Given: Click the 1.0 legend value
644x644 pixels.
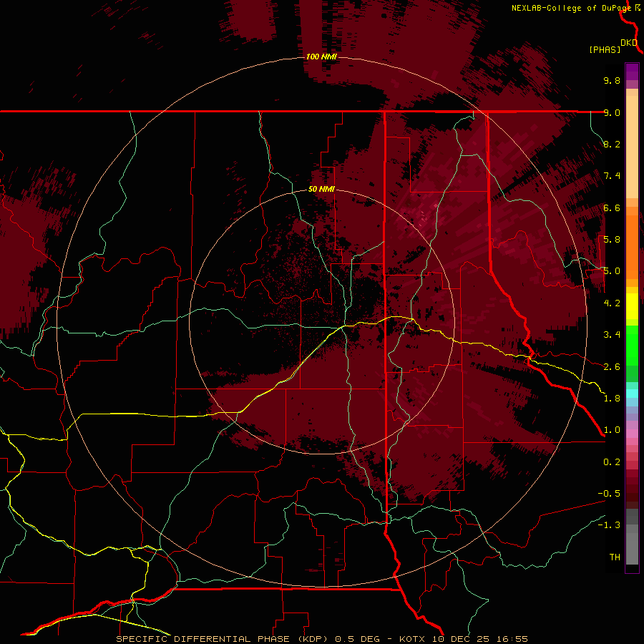Looking at the screenshot, I should pyautogui.click(x=612, y=430).
